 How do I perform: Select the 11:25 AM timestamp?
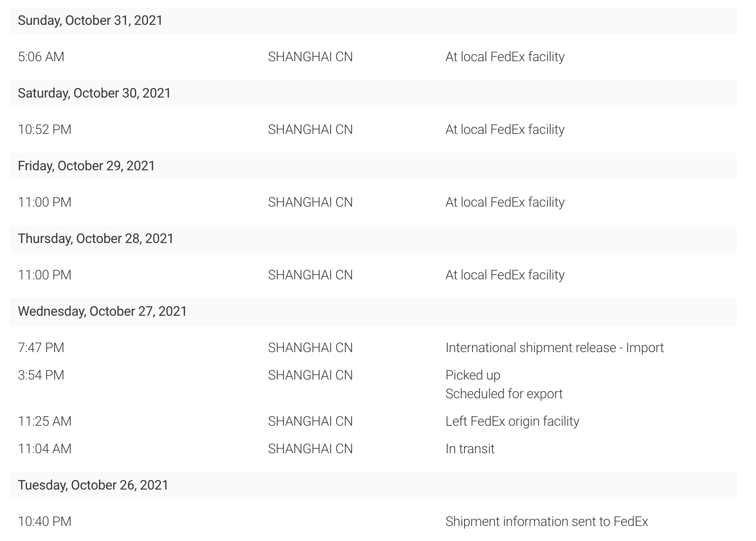44,421
